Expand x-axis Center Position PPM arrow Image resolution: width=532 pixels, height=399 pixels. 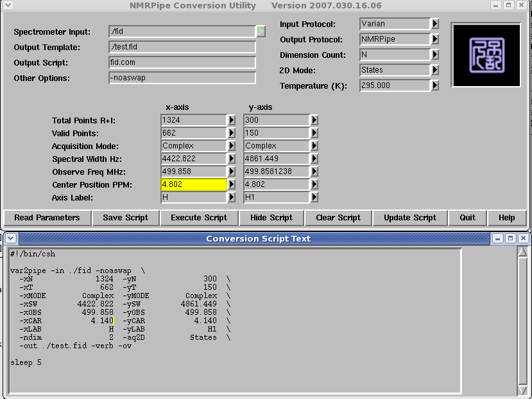[x=232, y=184]
